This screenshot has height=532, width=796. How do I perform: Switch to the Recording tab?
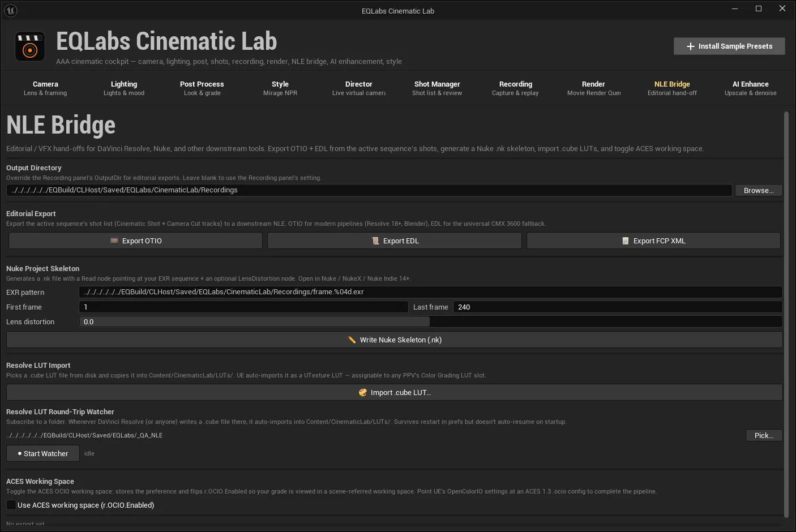(515, 88)
